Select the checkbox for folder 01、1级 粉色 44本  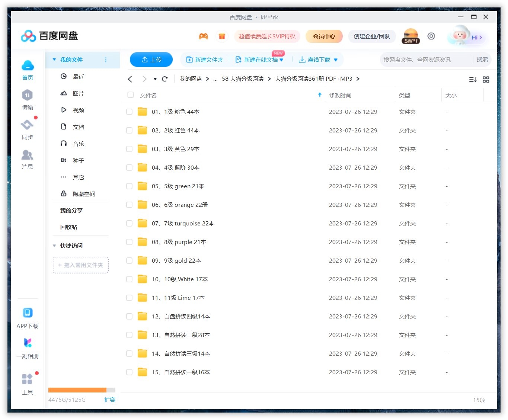pos(129,112)
